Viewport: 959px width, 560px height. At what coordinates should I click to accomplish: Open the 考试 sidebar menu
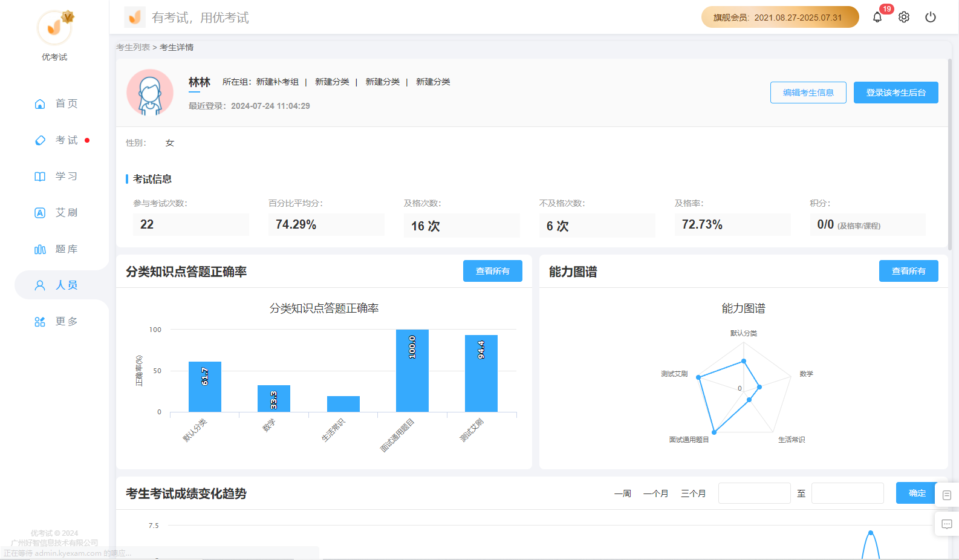[x=67, y=140]
